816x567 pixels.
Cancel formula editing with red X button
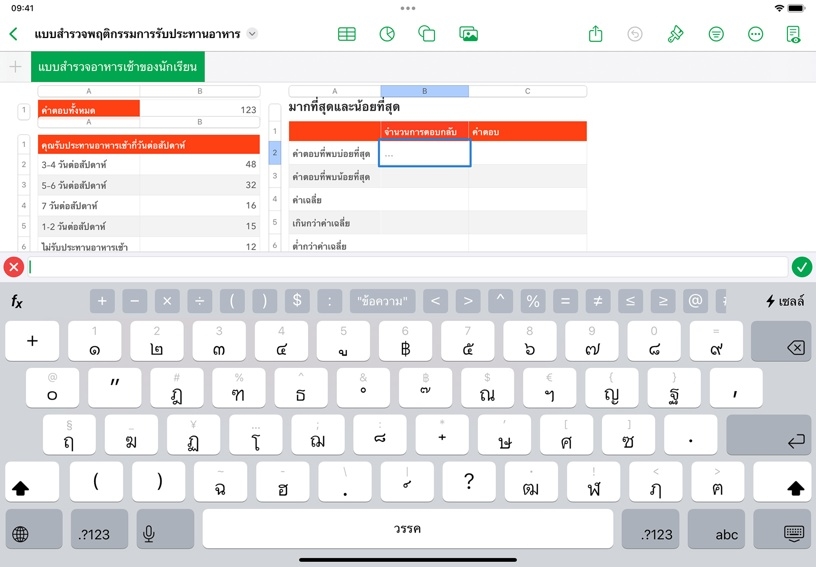(x=13, y=267)
